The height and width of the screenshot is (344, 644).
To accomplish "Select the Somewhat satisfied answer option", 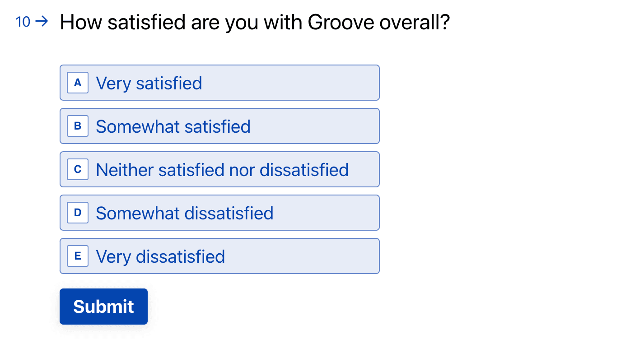I will [x=219, y=126].
